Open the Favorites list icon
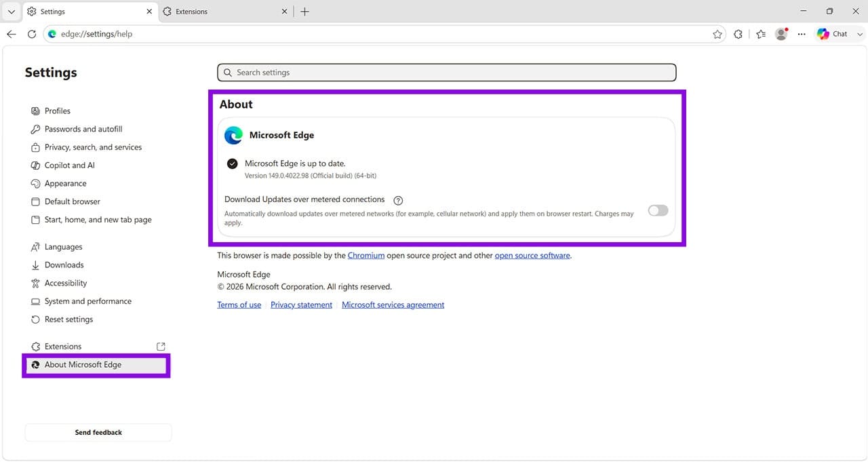 coord(761,34)
